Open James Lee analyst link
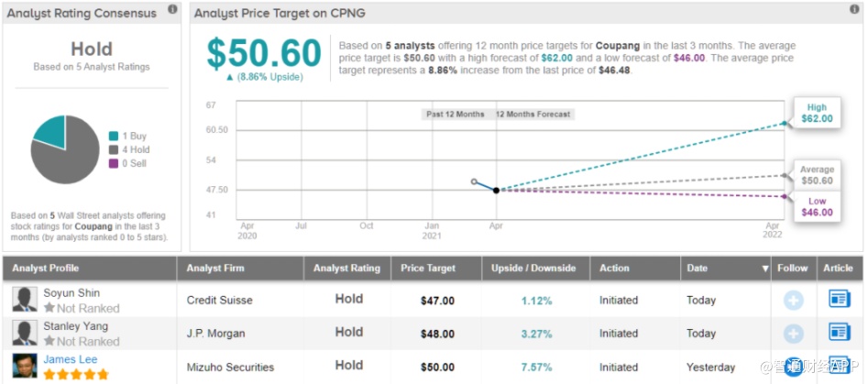Screen dimensions: 868x384 pyautogui.click(x=70, y=359)
